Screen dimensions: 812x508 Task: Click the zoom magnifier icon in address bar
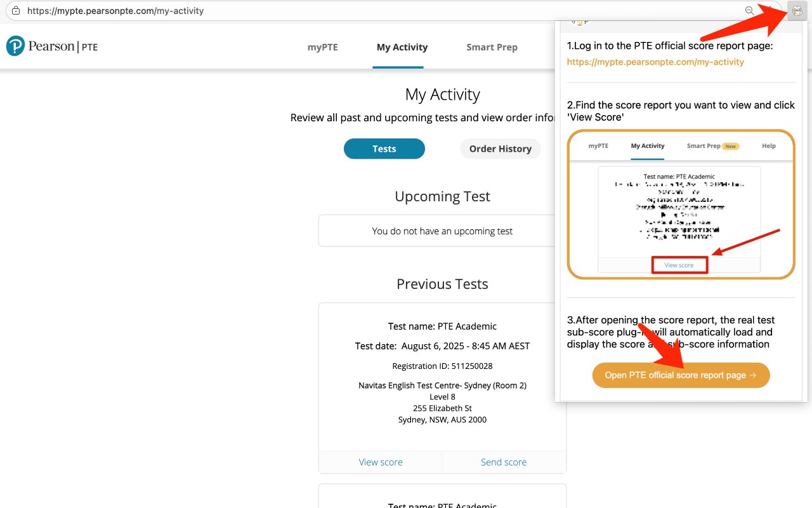tap(750, 11)
